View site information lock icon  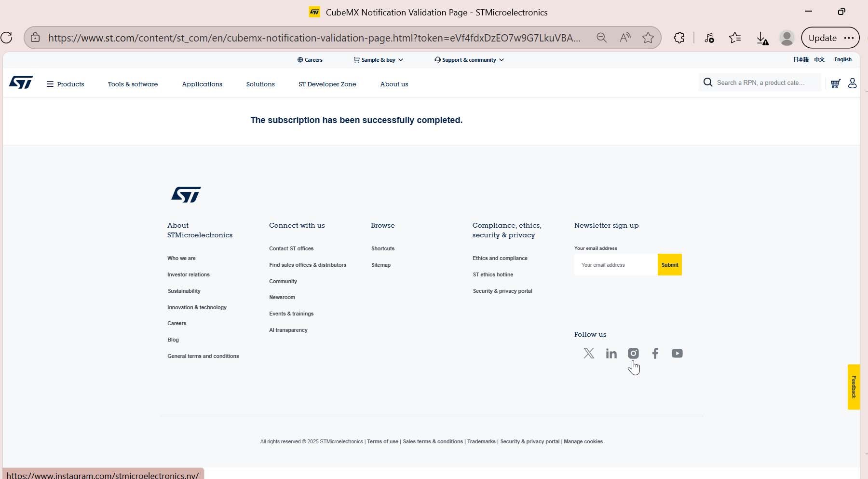pos(35,38)
